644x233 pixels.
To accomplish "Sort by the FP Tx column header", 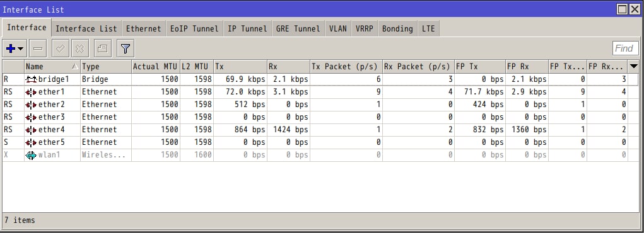I will (480, 67).
